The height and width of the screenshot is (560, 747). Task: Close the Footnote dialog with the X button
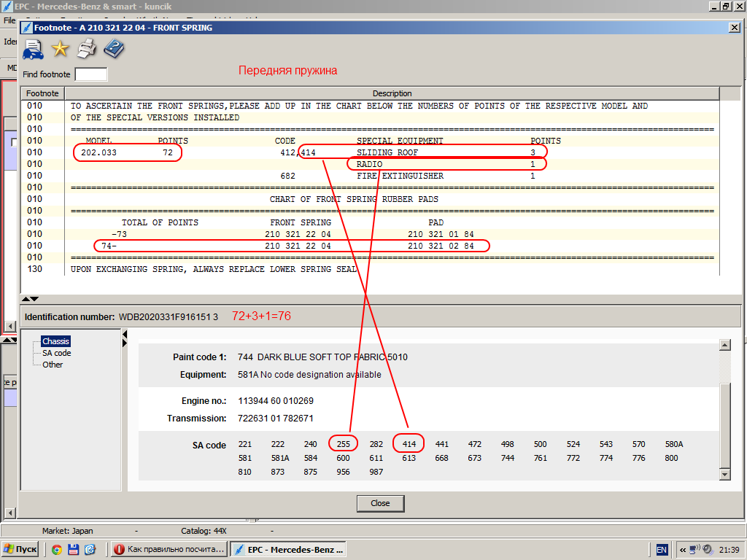tap(735, 28)
